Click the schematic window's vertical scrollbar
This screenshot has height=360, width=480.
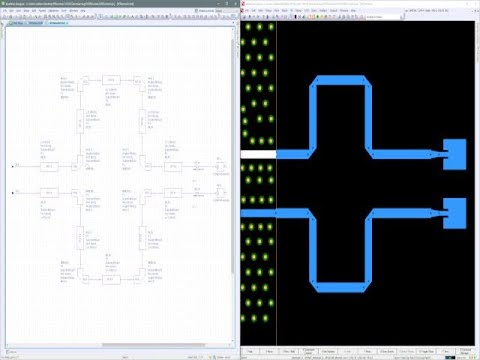[233, 157]
